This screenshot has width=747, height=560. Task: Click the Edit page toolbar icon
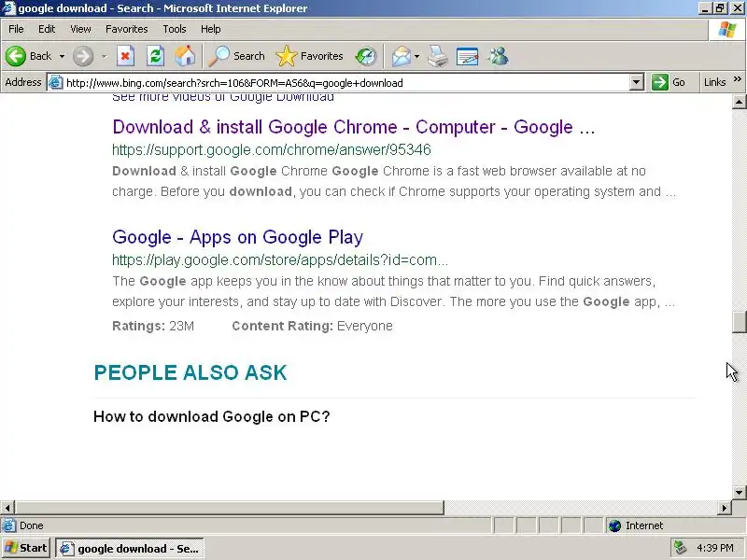(468, 56)
